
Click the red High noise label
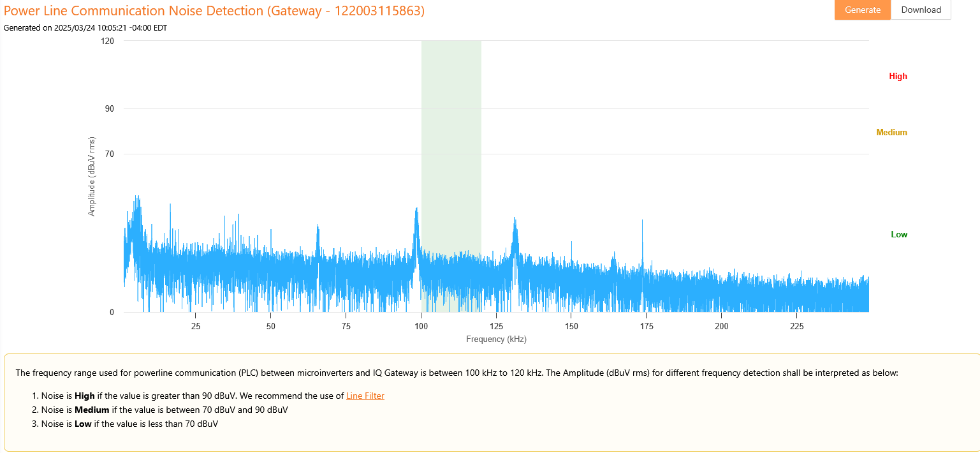898,76
